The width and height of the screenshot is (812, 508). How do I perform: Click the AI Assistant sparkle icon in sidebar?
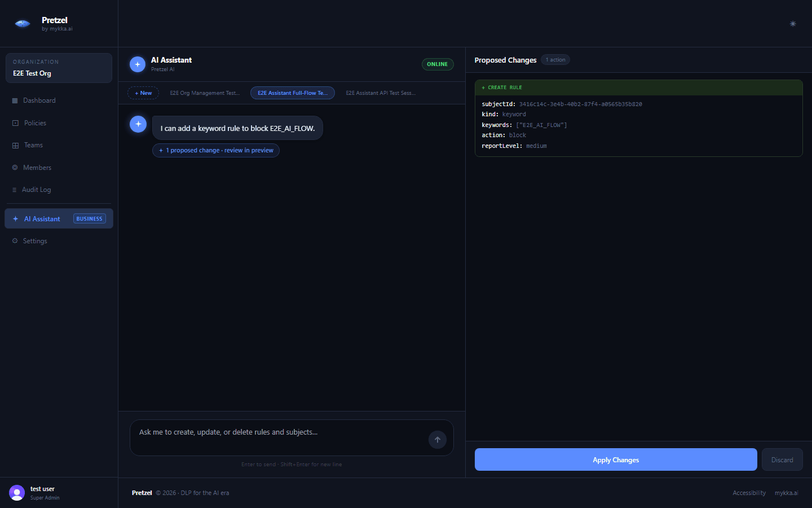[15, 219]
